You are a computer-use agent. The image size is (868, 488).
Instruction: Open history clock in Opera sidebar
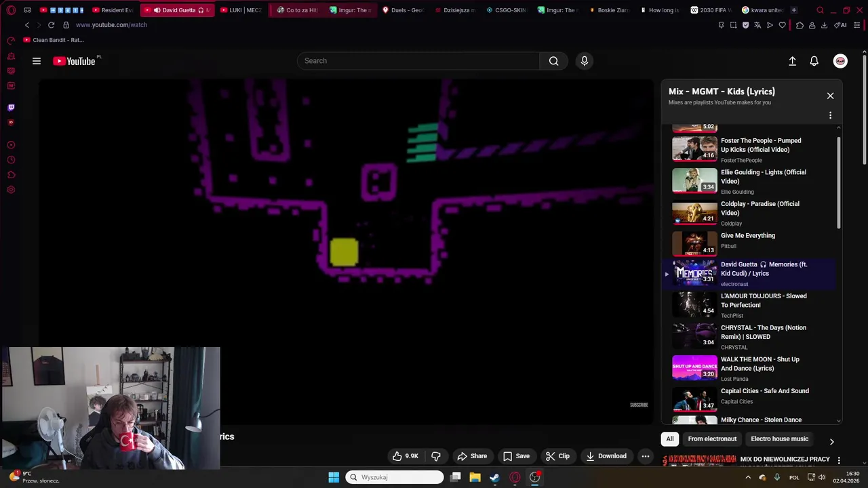11,160
